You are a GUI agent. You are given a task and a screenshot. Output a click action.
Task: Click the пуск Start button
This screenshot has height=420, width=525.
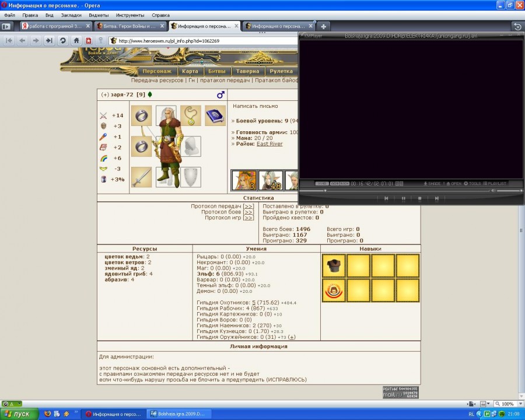click(19, 414)
